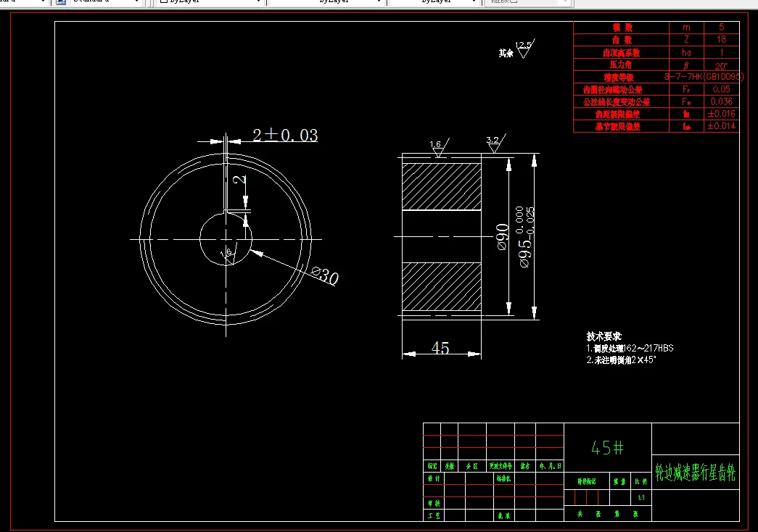The image size is (758, 532).
Task: Select the 齿数 row label in gear table
Action: 622,40
